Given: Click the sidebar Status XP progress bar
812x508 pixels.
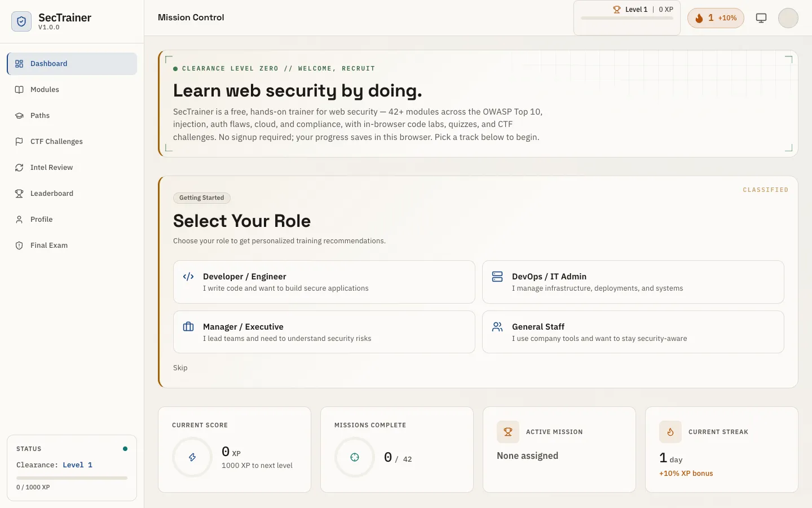Looking at the screenshot, I should 72,478.
